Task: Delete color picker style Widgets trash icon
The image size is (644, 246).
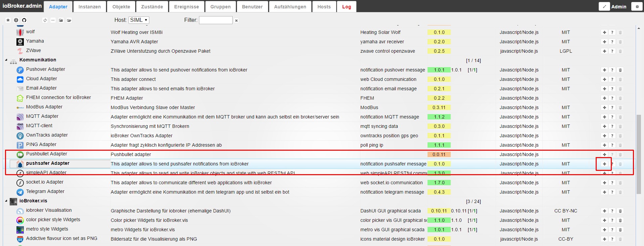Action: pos(620,220)
